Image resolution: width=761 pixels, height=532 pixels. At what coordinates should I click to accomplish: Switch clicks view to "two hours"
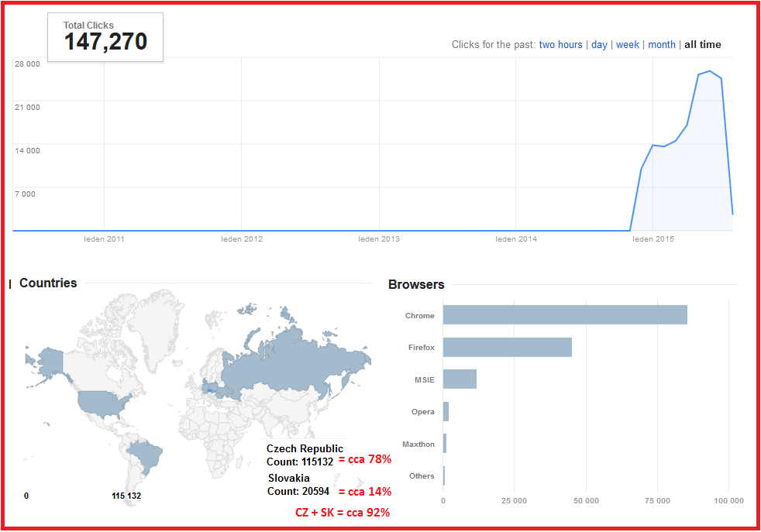561,44
